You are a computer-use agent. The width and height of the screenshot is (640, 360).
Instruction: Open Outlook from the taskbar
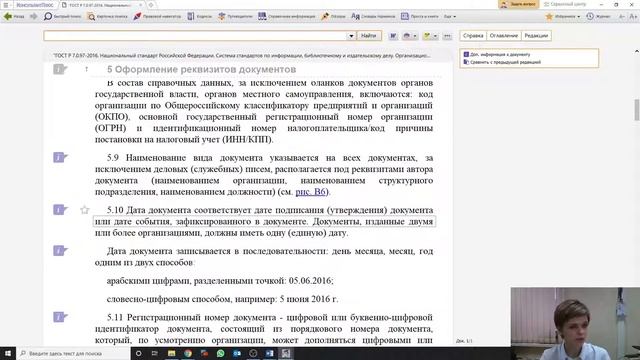237,353
